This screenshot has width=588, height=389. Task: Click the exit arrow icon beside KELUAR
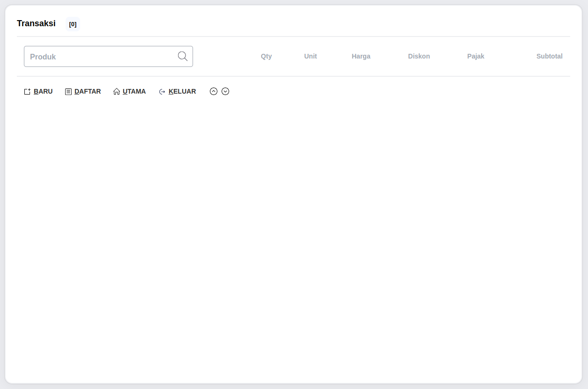tap(162, 92)
